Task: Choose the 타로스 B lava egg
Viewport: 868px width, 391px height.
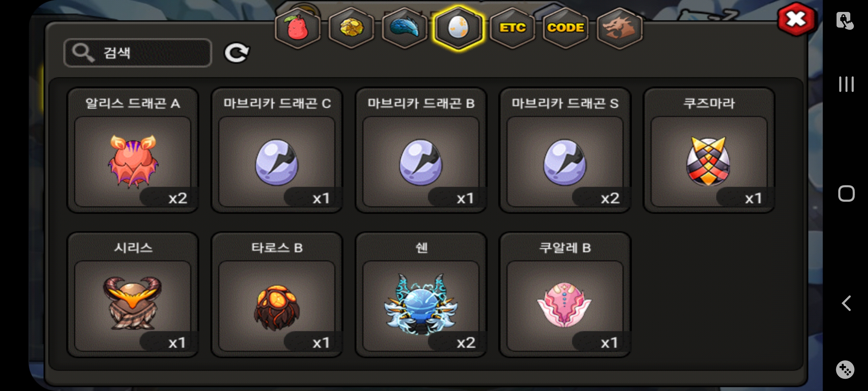Action: [x=277, y=295]
